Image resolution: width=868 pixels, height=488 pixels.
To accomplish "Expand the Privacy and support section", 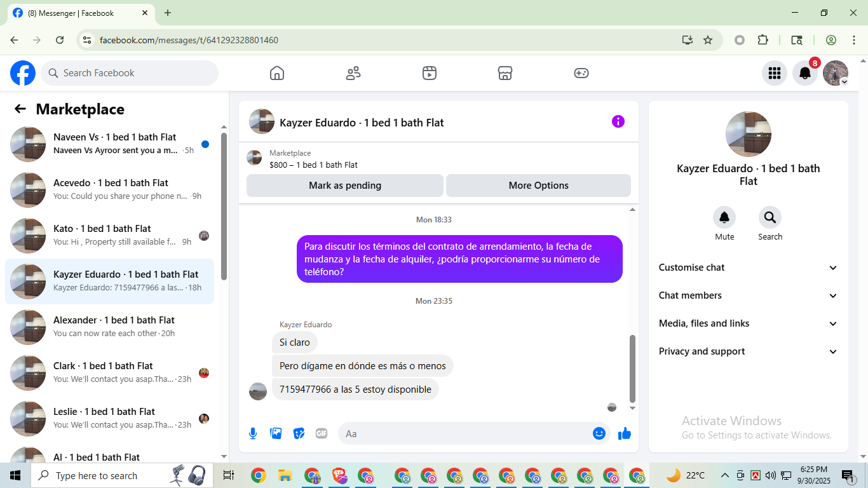I will (x=749, y=351).
